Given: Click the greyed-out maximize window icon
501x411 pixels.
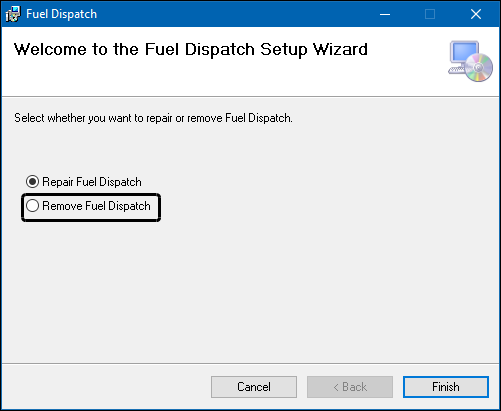Looking at the screenshot, I should point(430,14).
